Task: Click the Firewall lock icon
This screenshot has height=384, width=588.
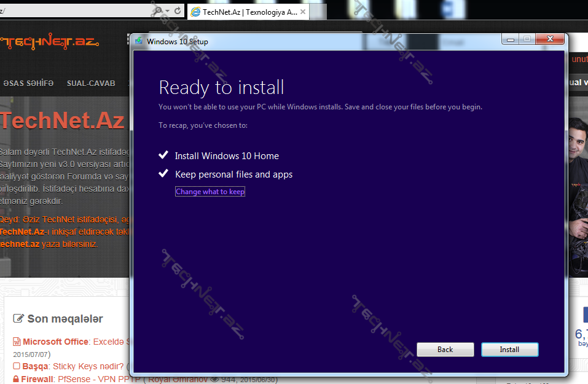Action: click(17, 379)
